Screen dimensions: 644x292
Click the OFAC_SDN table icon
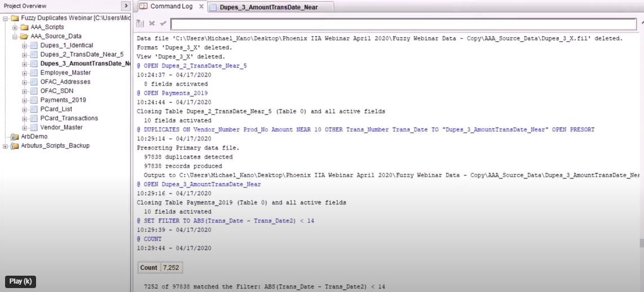33,91
